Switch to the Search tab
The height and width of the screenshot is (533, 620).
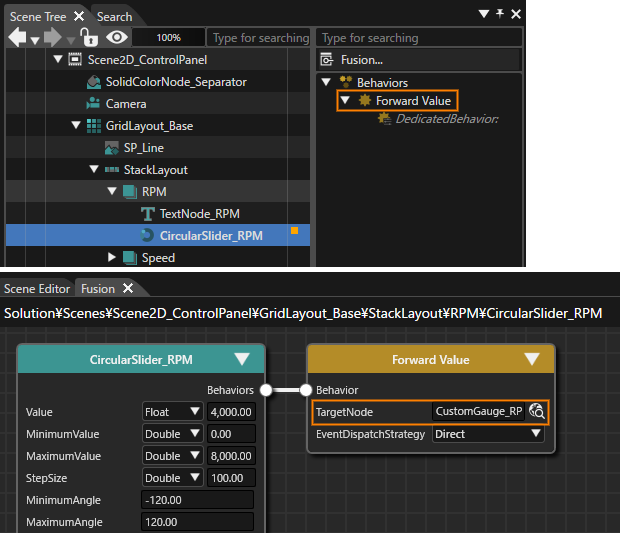115,17
